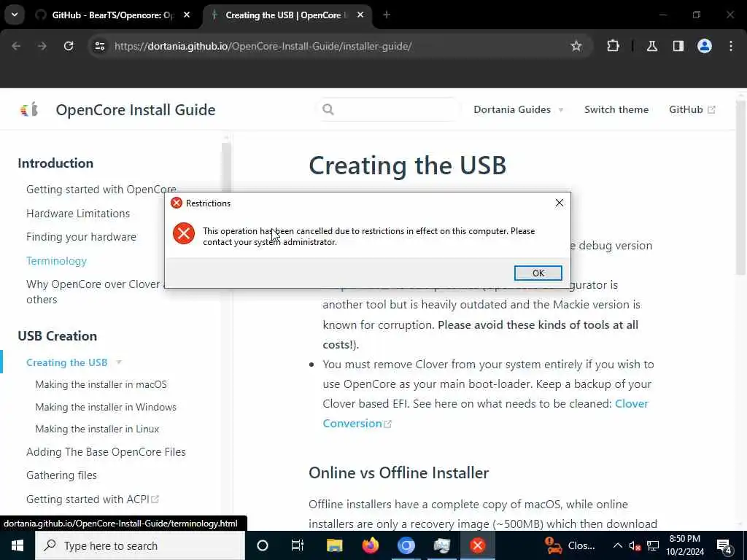Open Making the installer in macOS
The image size is (747, 560).
101,384
